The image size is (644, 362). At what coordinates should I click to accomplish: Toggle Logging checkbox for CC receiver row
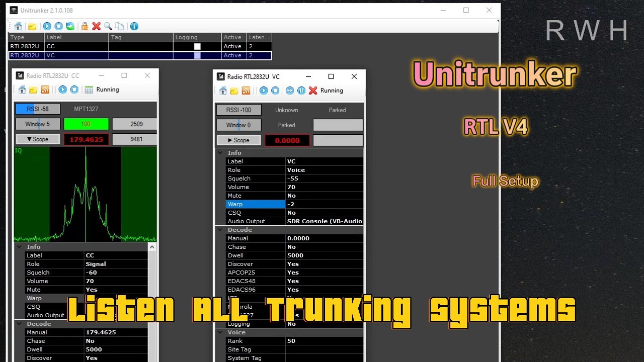(197, 46)
